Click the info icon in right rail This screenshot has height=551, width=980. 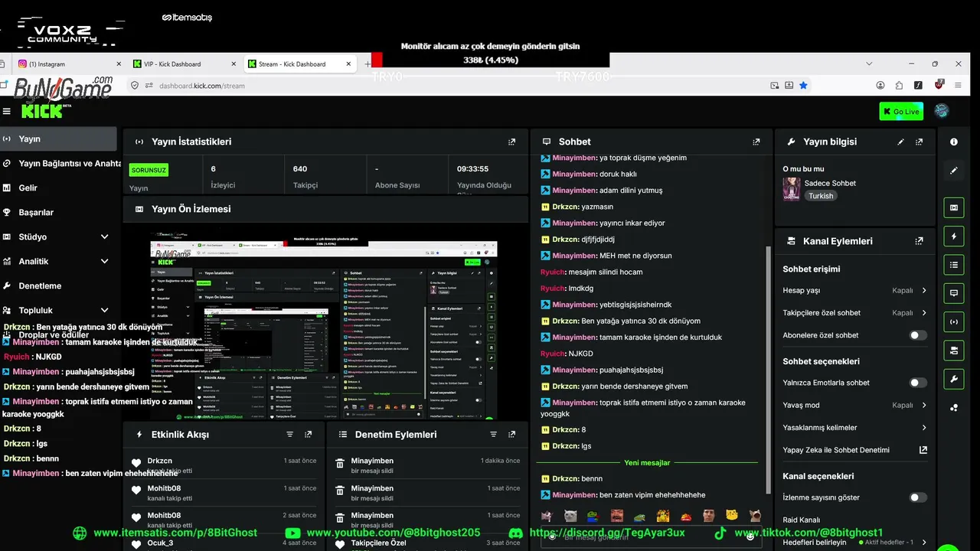pyautogui.click(x=954, y=142)
